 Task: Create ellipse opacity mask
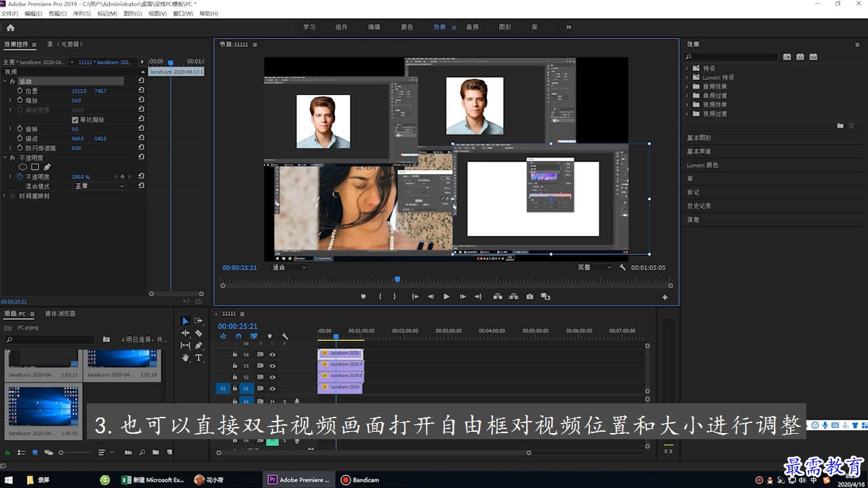[22, 167]
